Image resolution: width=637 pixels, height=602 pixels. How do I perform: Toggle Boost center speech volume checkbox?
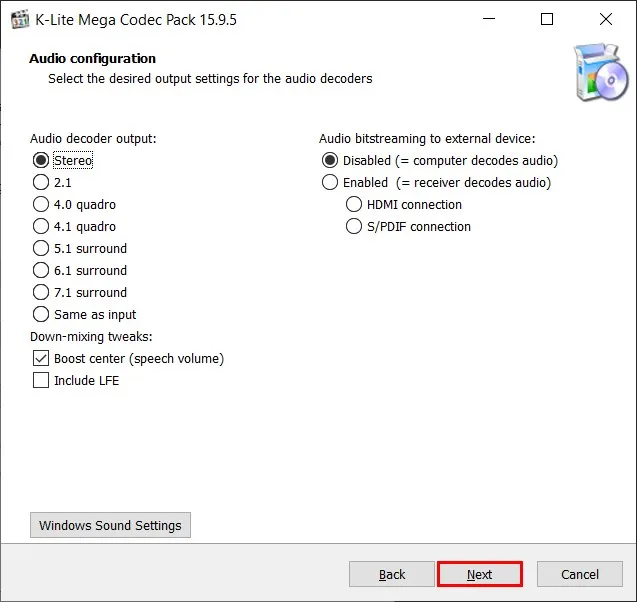pos(41,358)
